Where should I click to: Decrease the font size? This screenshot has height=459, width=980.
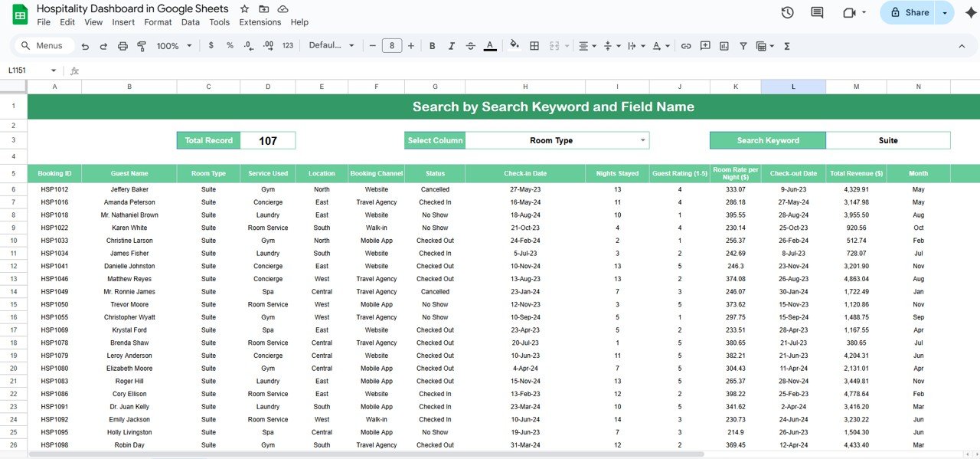tap(373, 46)
